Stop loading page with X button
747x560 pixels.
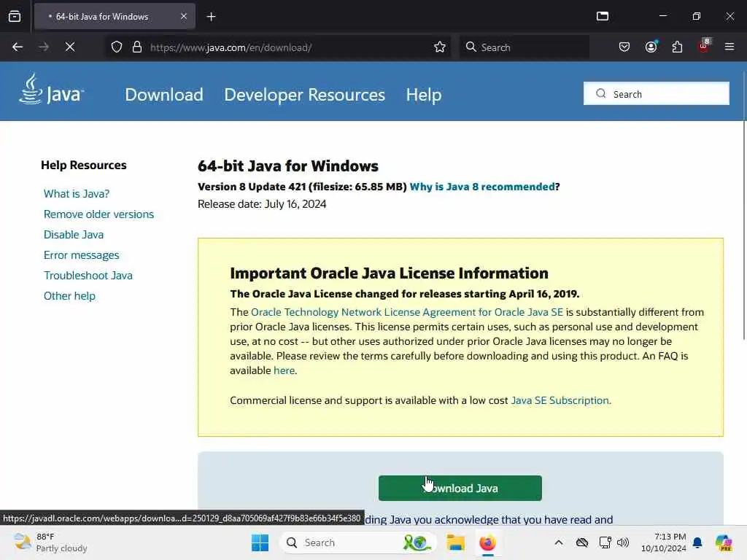[x=69, y=47]
